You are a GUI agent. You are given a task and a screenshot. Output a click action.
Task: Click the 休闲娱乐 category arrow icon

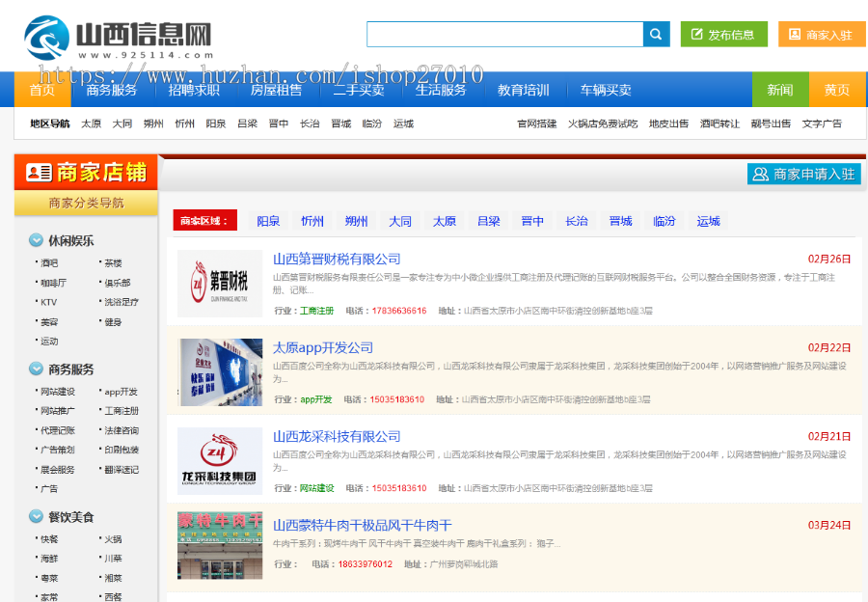[36, 240]
